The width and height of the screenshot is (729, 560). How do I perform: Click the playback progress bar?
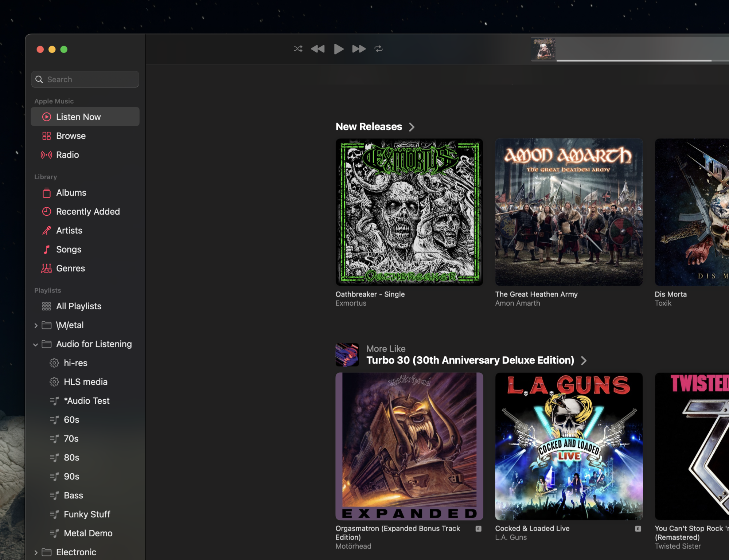click(x=643, y=60)
